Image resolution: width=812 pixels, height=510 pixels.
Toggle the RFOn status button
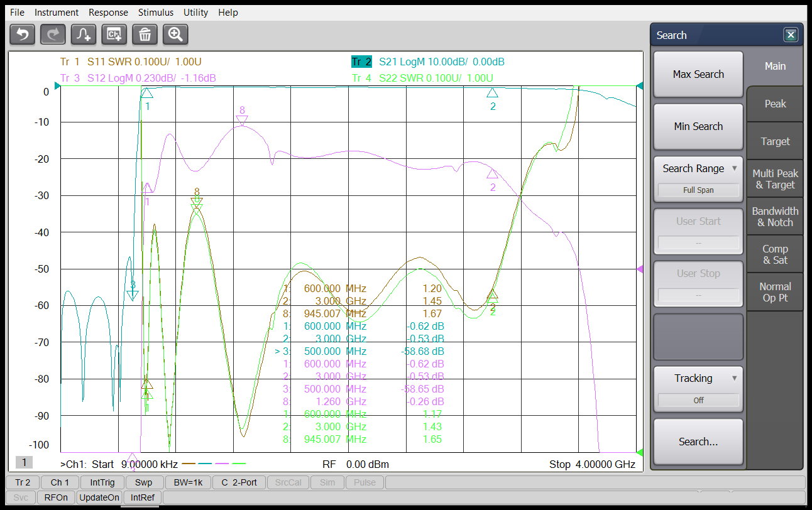(x=56, y=497)
